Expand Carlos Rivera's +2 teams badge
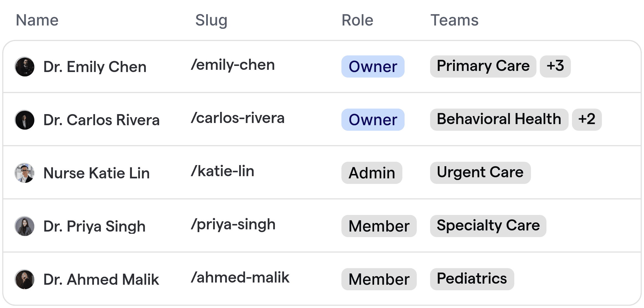Viewport: 644px width, 308px height. click(587, 120)
